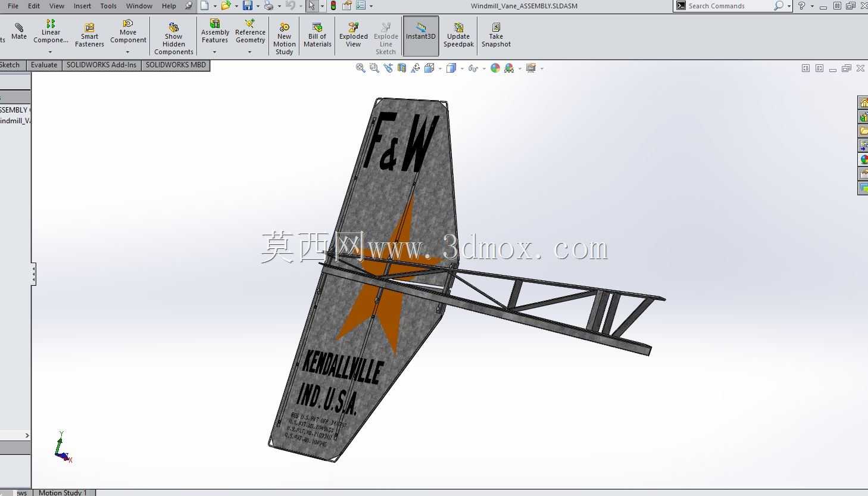
Task: Open the File Explorer task pane tab
Action: tap(863, 131)
